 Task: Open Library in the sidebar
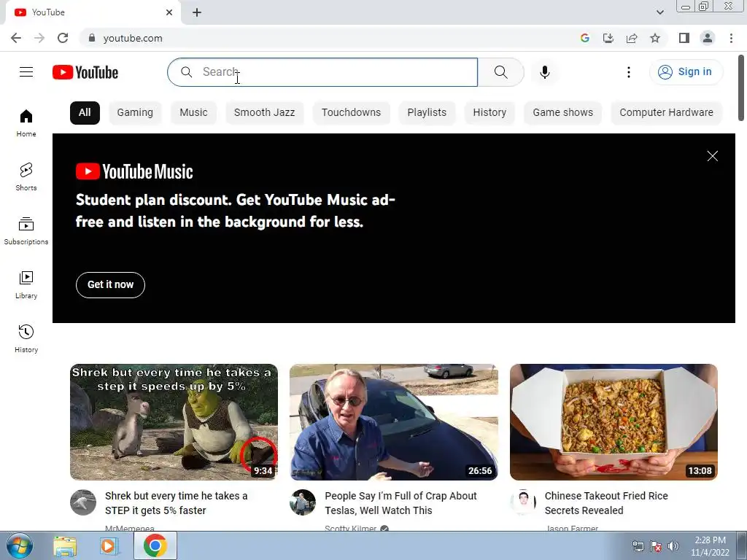click(x=26, y=285)
